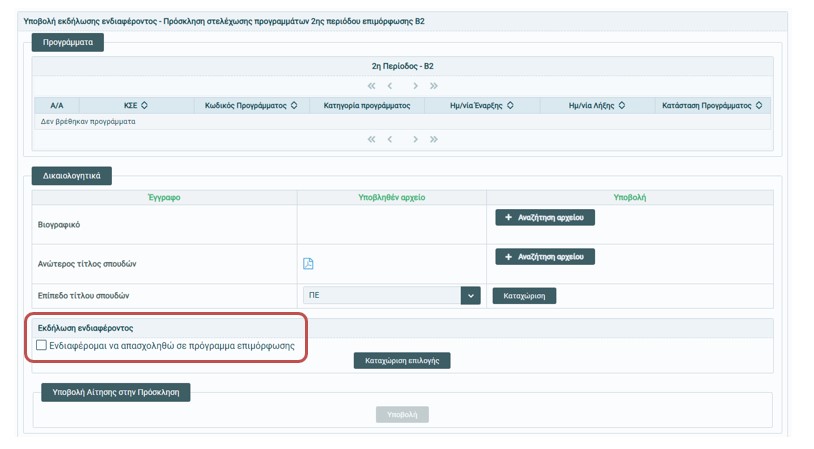
Task: Click the Υποβολή submit button
Action: pos(402,414)
